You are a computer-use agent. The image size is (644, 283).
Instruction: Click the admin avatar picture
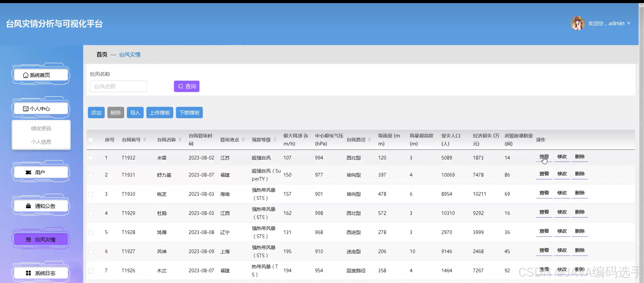point(577,24)
